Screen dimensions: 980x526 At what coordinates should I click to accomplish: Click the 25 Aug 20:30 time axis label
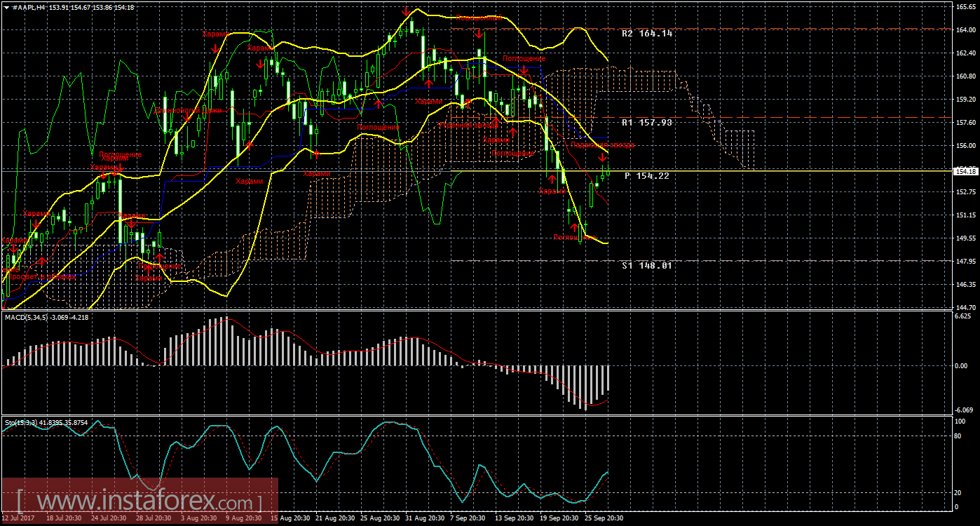(x=379, y=518)
